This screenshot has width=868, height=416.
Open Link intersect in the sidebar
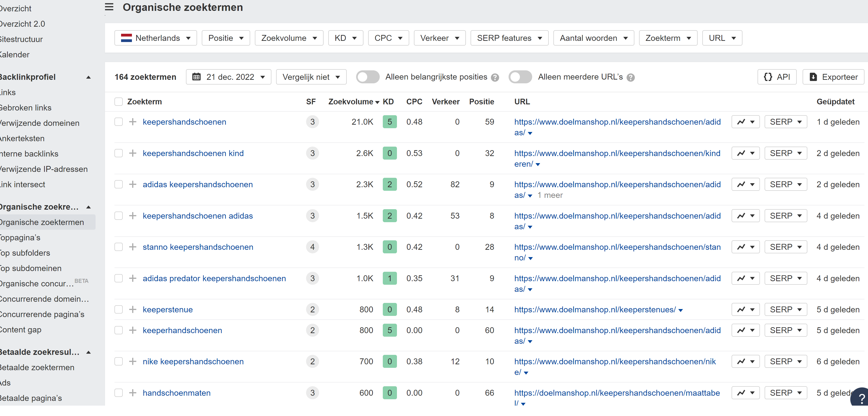point(23,184)
